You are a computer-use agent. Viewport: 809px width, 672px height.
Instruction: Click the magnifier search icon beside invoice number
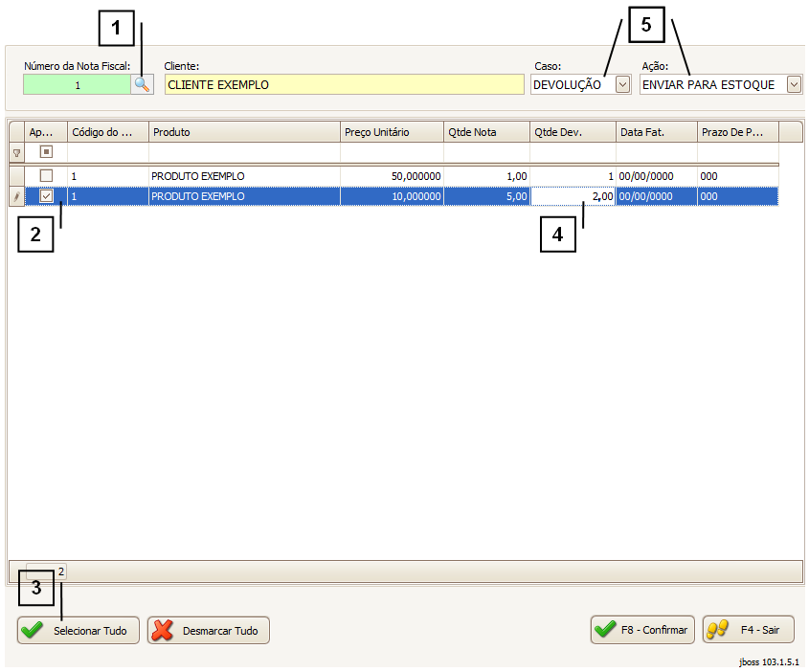(142, 84)
